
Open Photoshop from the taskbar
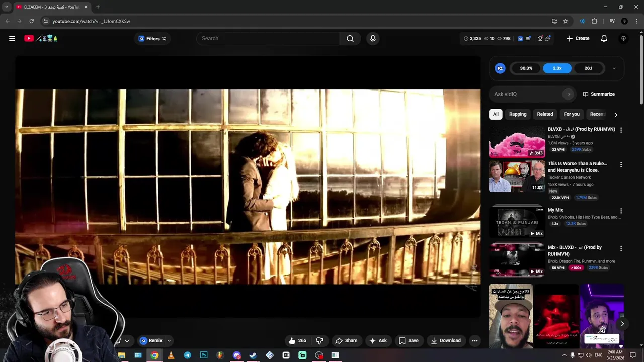[204, 355]
